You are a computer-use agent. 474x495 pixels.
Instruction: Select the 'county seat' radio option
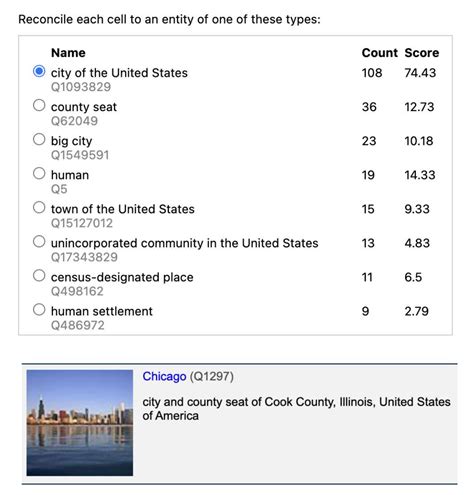click(39, 105)
